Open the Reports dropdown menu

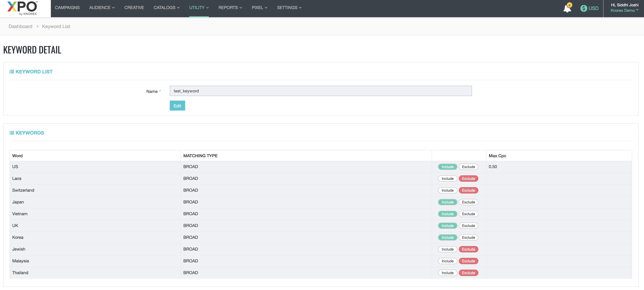(230, 7)
